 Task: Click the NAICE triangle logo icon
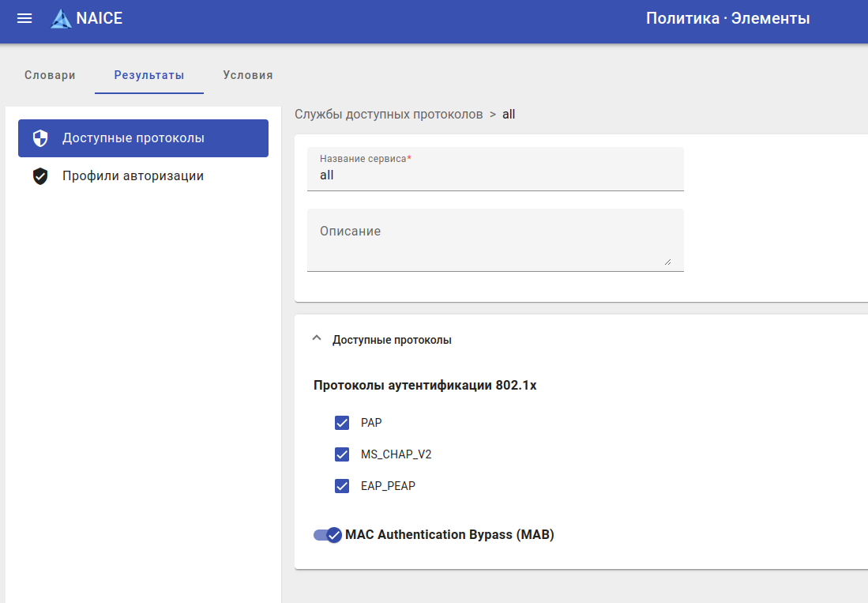coord(61,19)
